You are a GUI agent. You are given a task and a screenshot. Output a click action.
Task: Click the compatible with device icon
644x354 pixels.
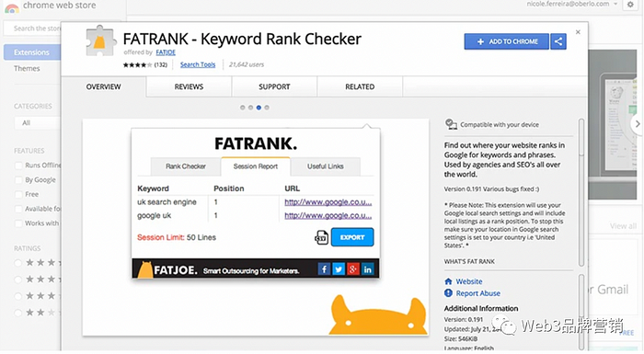point(451,124)
